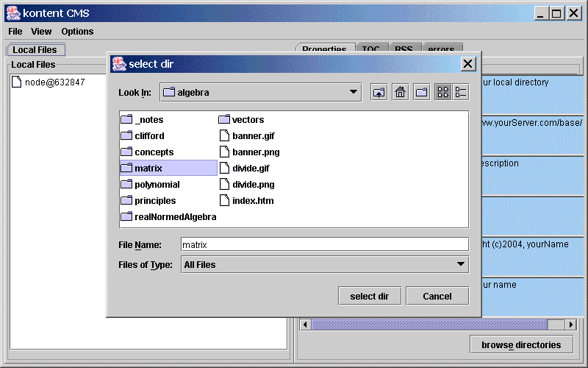Click the local directory property field

click(x=532, y=94)
